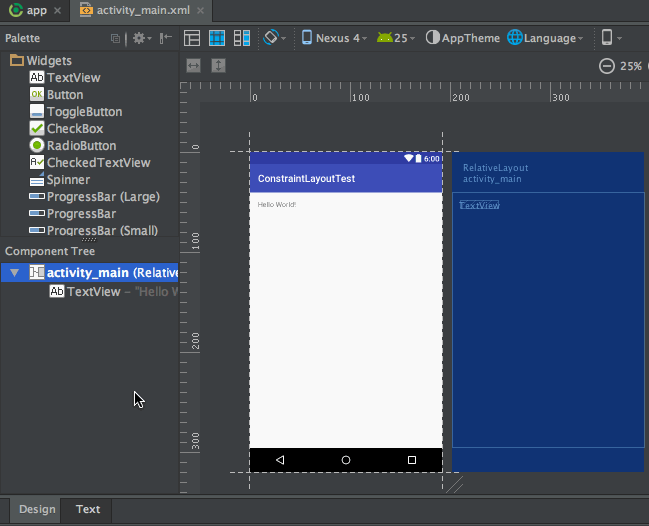Screen dimensions: 649x526
Task: Toggle match width expand horizontally icon
Action: 193,66
